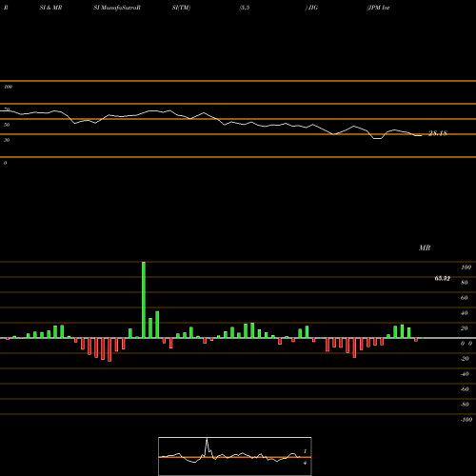
Task: Click the 'SI MunafaSutraR' header text
Action: (x=117, y=8)
